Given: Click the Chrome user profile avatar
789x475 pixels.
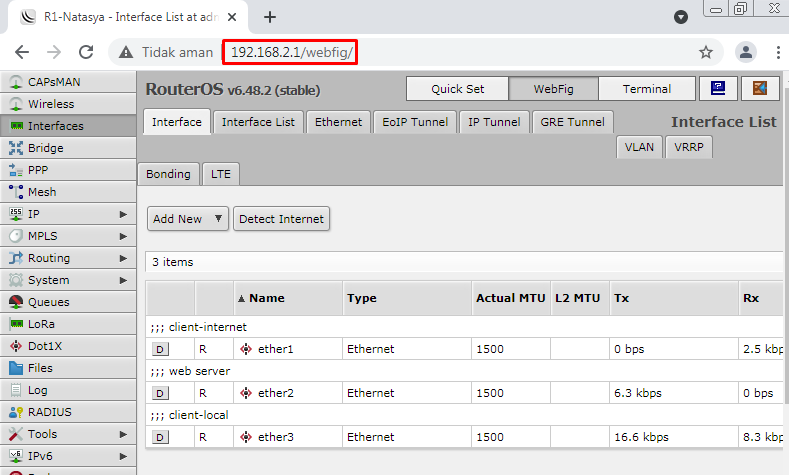Looking at the screenshot, I should pyautogui.click(x=746, y=52).
